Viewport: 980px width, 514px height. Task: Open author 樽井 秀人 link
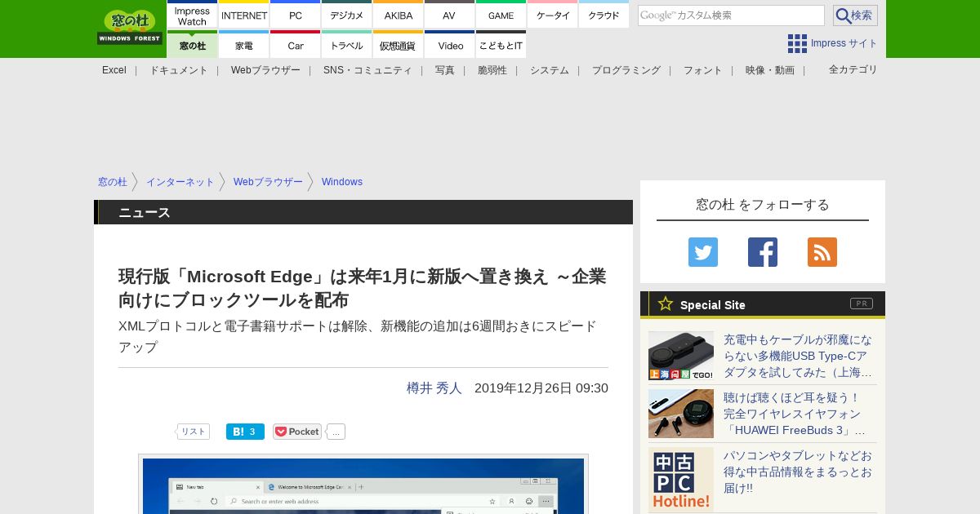434,388
